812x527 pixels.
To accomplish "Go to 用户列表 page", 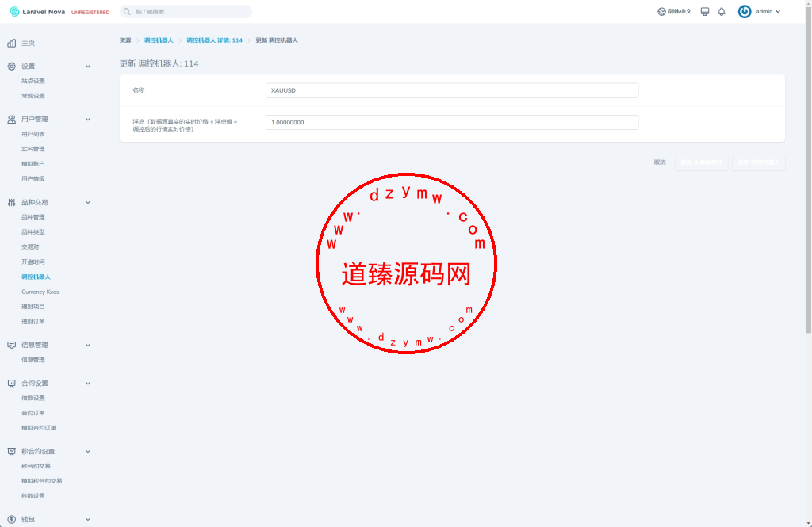I will click(33, 134).
